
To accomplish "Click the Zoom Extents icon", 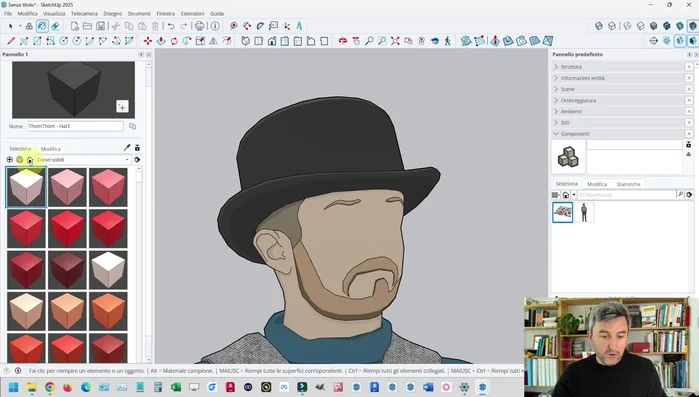I will (395, 41).
